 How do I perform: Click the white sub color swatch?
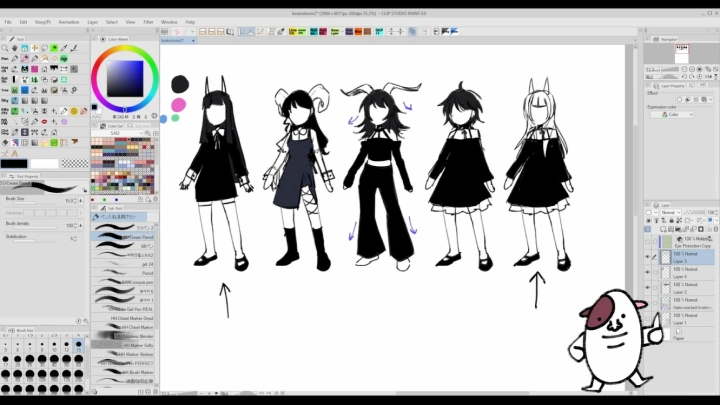point(44,164)
